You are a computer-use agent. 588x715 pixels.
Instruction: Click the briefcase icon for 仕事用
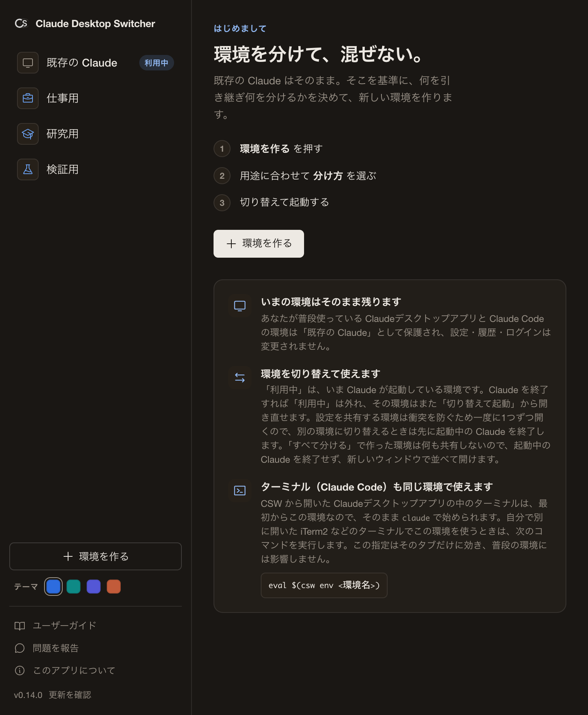28,98
